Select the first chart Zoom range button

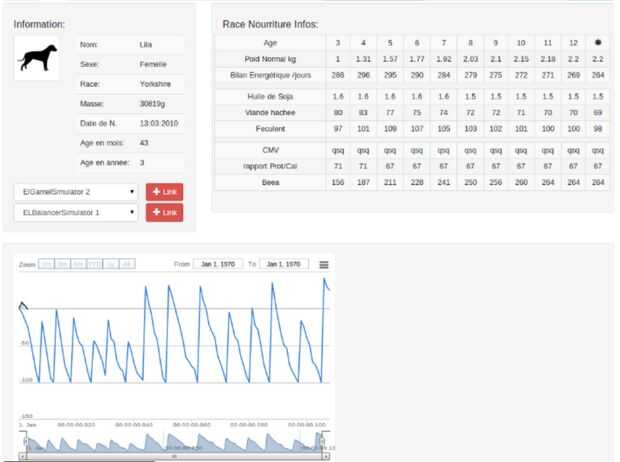click(46, 264)
